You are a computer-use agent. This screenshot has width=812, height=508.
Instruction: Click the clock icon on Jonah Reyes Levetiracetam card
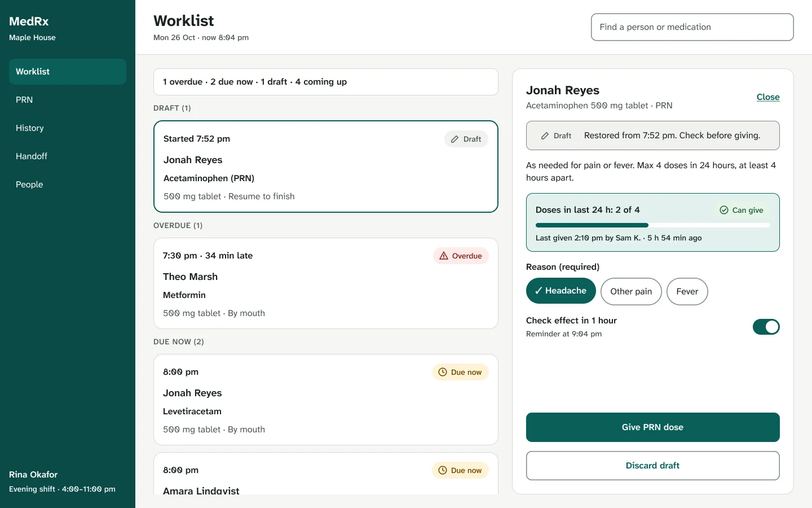click(443, 372)
